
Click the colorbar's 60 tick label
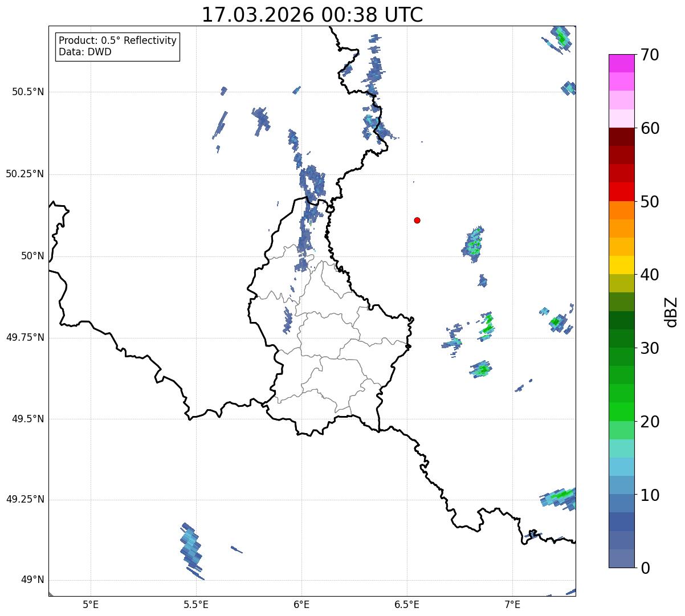650,128
